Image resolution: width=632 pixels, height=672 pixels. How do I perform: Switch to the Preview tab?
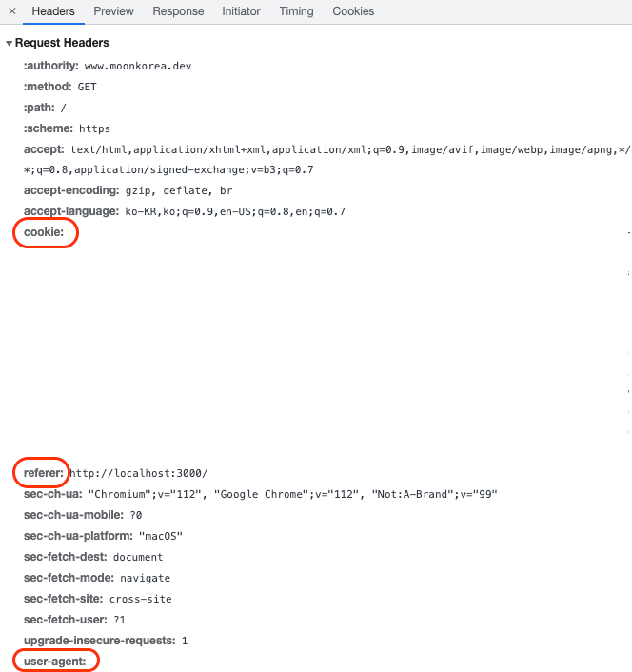[113, 11]
